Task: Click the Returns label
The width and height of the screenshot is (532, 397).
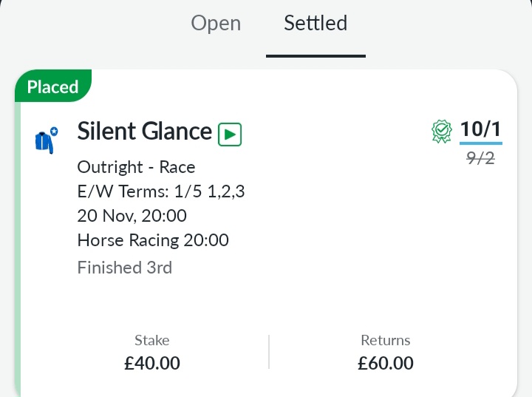Action: pos(386,340)
